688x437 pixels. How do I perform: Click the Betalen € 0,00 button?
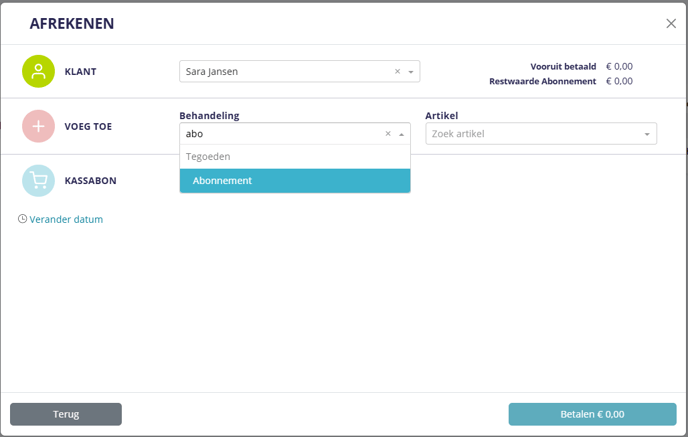[x=592, y=414]
